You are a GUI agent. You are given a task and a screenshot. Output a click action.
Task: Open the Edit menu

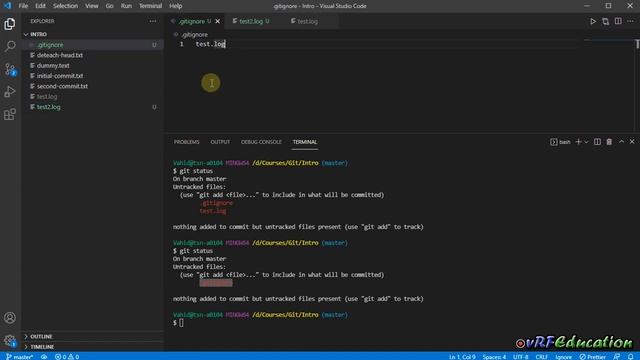pos(40,6)
